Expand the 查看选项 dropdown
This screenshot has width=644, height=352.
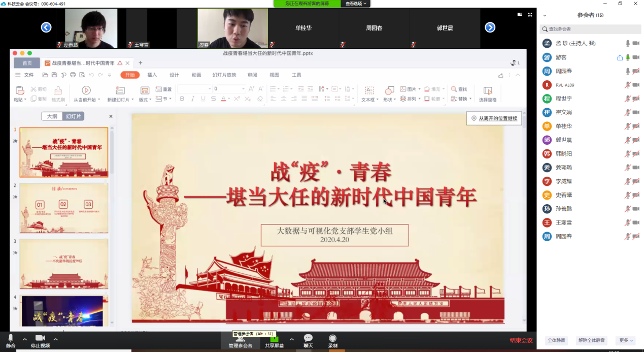[x=356, y=4]
